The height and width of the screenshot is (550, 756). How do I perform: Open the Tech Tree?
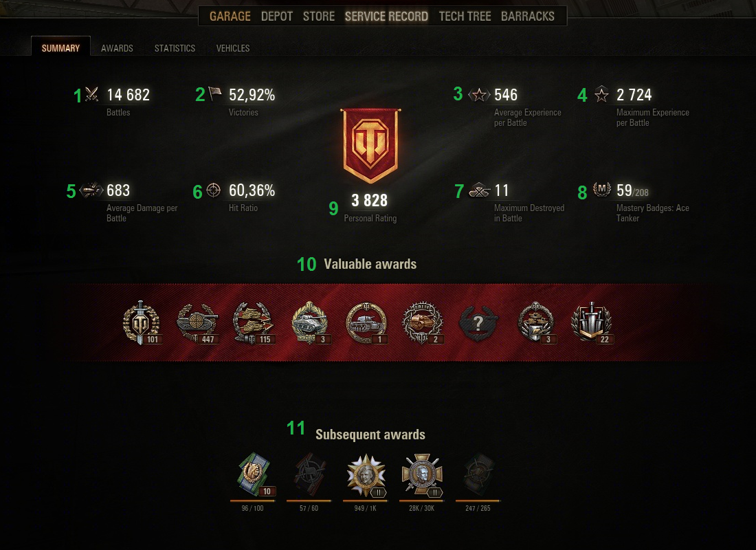coord(465,16)
